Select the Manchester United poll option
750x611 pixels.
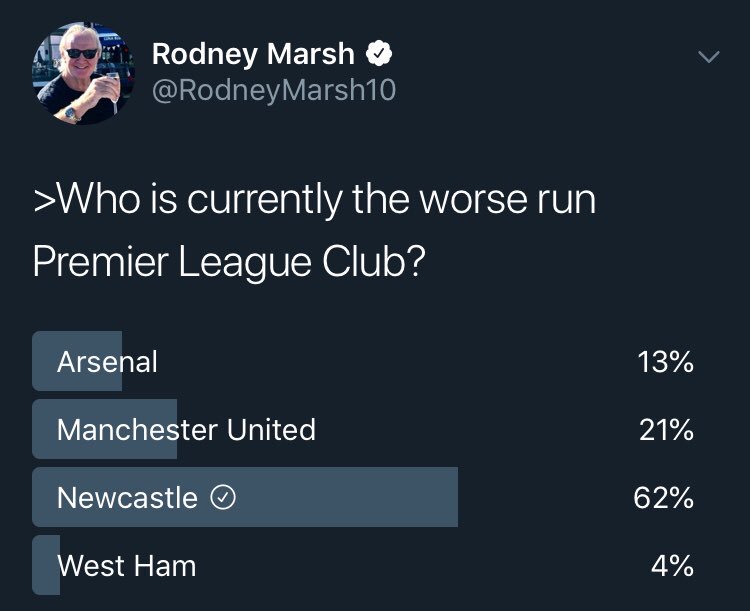[x=364, y=429]
